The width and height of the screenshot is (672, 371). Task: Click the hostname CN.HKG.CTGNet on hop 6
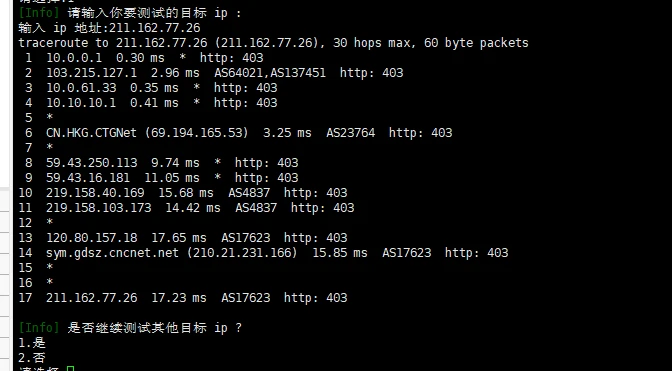click(x=91, y=133)
